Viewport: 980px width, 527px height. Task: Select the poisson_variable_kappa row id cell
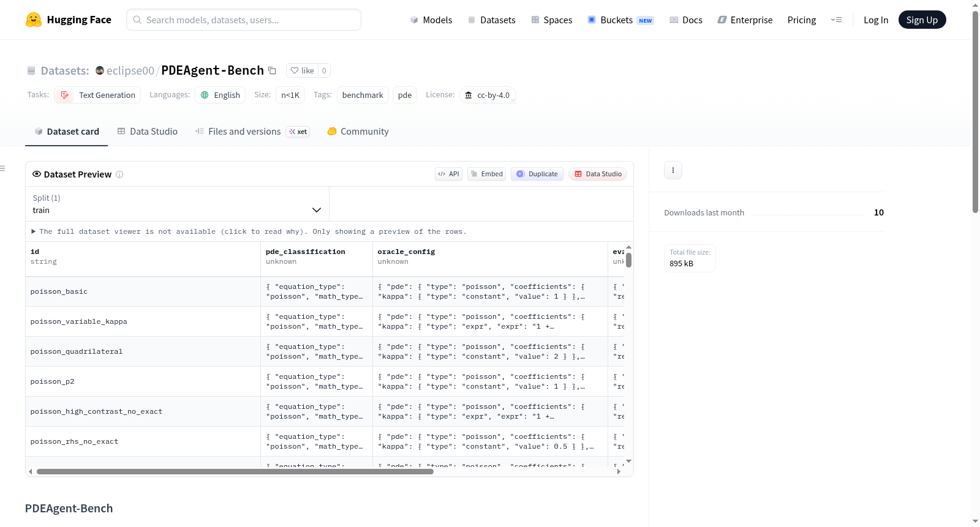[143, 321]
